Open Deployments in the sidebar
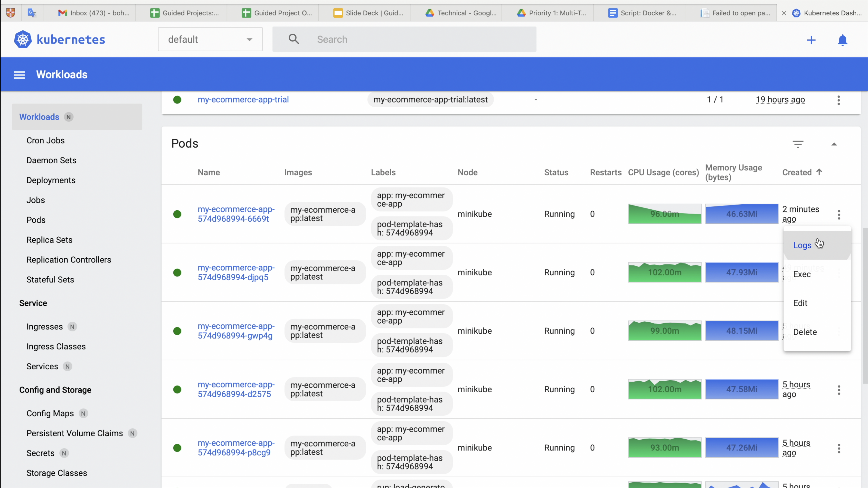Viewport: 868px width, 488px height. point(51,180)
